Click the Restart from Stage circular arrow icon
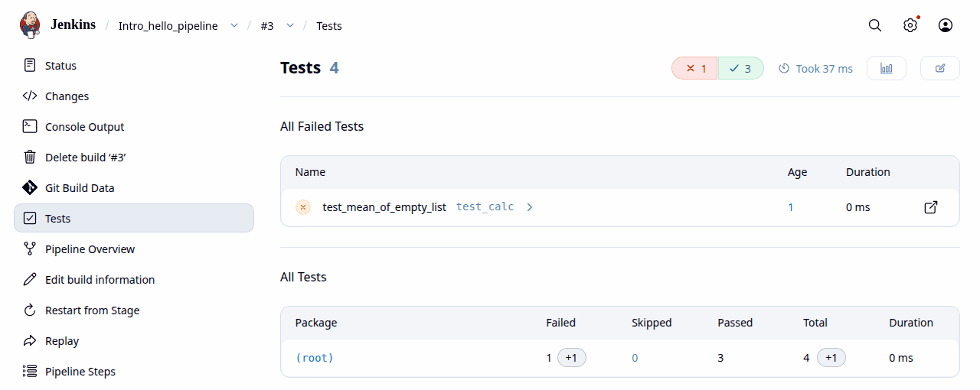 [30, 310]
